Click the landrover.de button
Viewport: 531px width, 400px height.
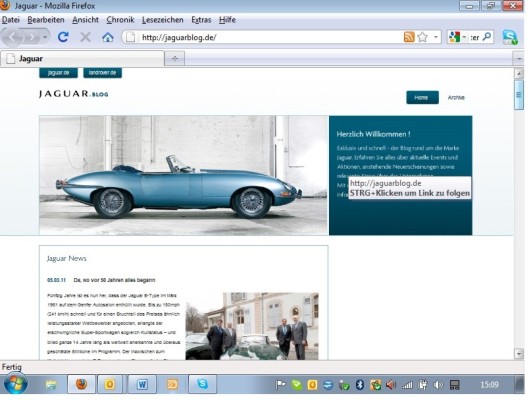102,72
